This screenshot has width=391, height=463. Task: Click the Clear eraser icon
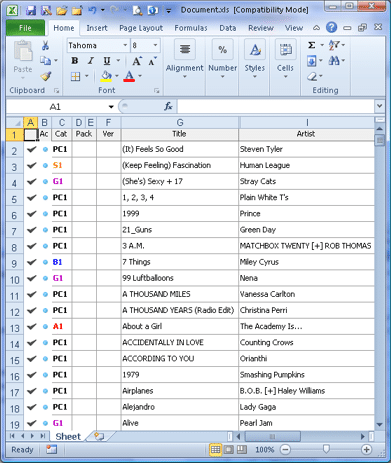coord(312,77)
